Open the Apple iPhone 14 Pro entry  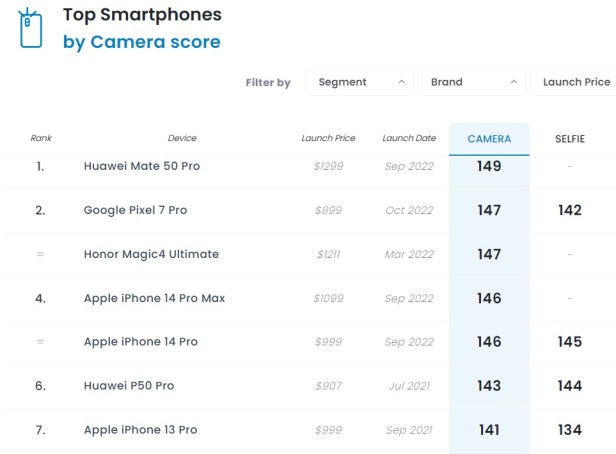pos(140,342)
